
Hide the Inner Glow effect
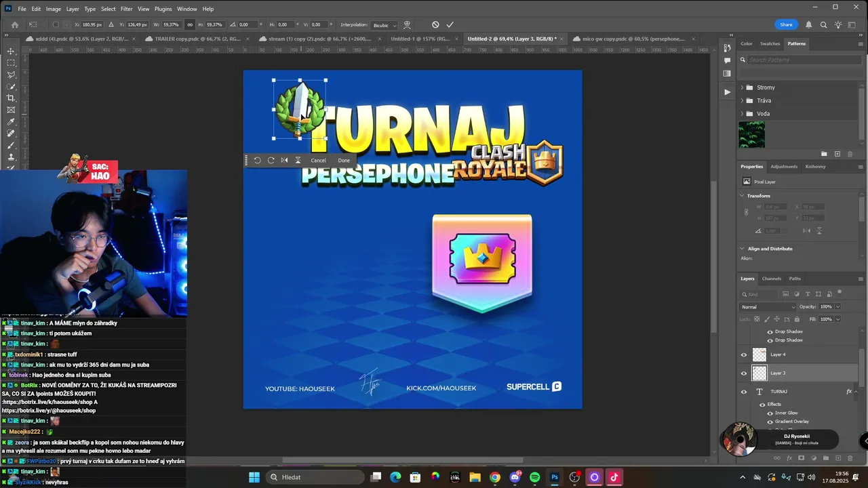[770, 413]
